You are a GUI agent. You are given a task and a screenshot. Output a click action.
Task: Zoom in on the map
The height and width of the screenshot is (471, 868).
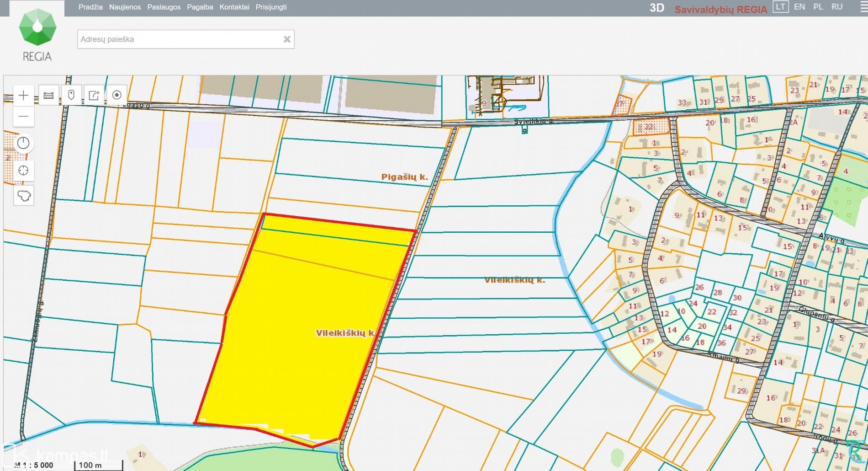coord(23,96)
